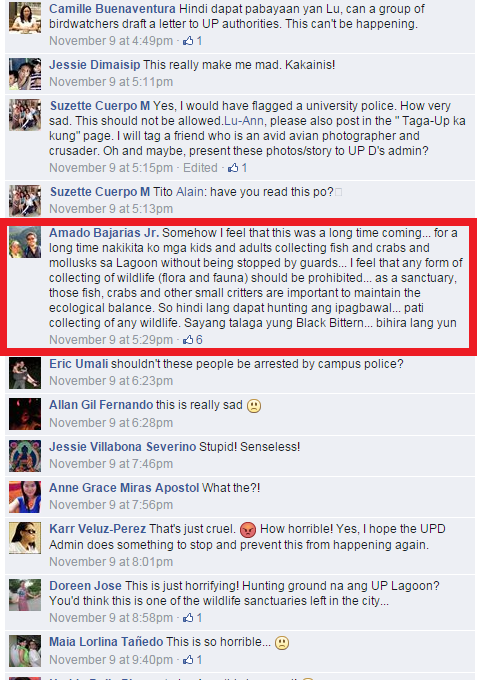
Task: Click timestamp November 9 at 8:01pm
Action: (111, 562)
